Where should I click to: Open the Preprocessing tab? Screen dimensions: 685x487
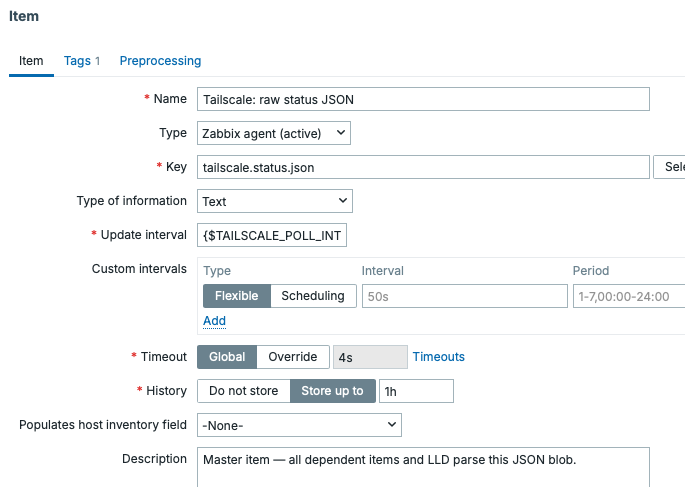(160, 61)
